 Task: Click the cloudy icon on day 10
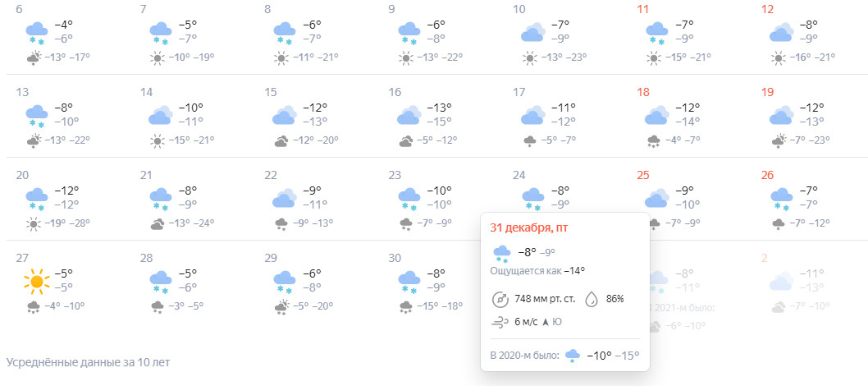click(532, 32)
